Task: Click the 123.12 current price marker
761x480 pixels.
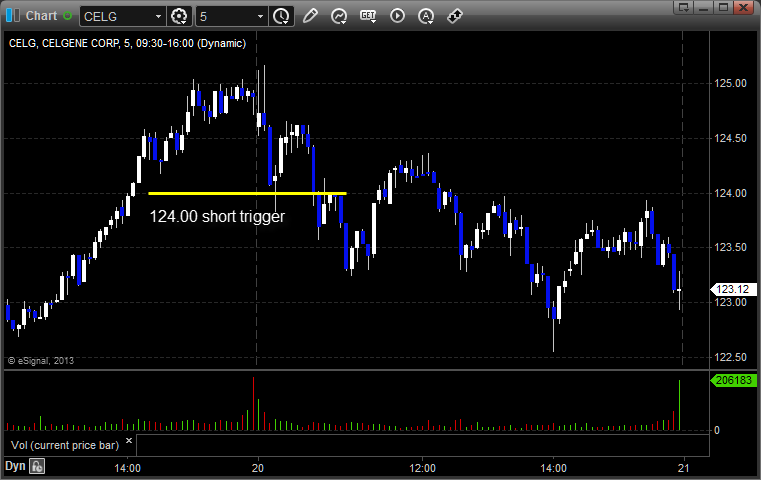Action: point(733,289)
